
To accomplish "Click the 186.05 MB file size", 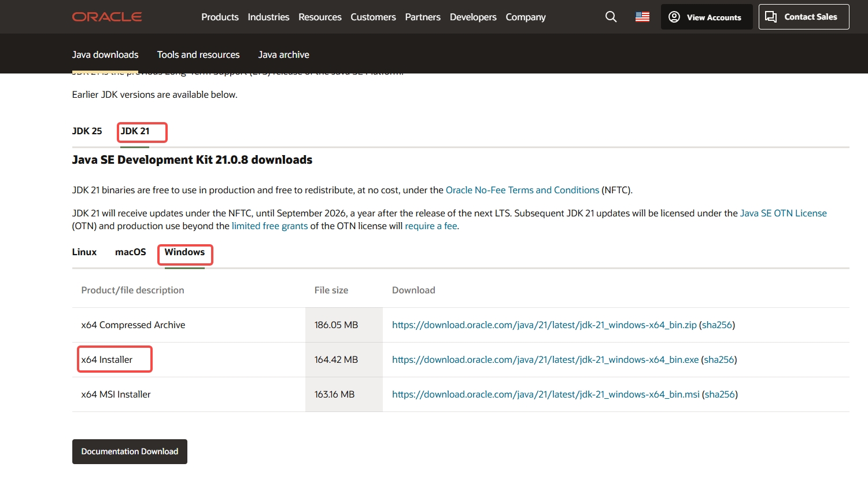I will click(x=336, y=325).
